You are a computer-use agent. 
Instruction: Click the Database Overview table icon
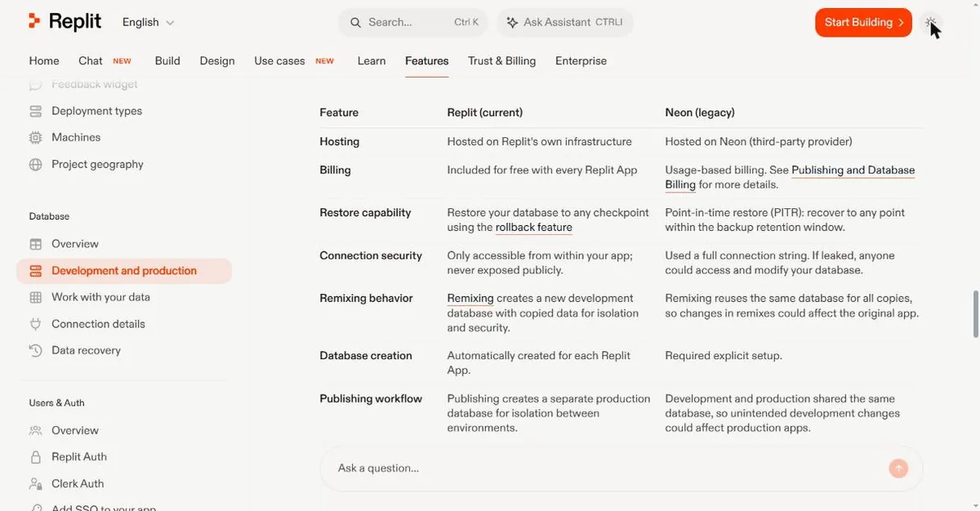click(35, 244)
